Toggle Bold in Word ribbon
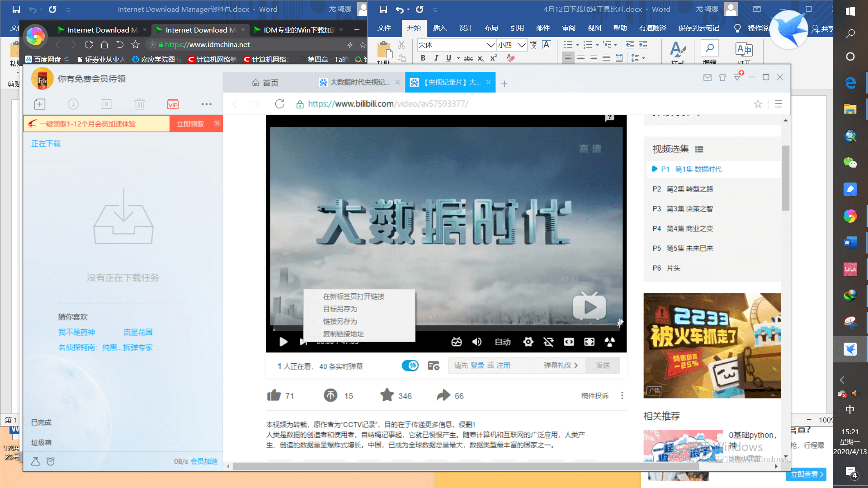The height and width of the screenshot is (488, 868). [423, 58]
